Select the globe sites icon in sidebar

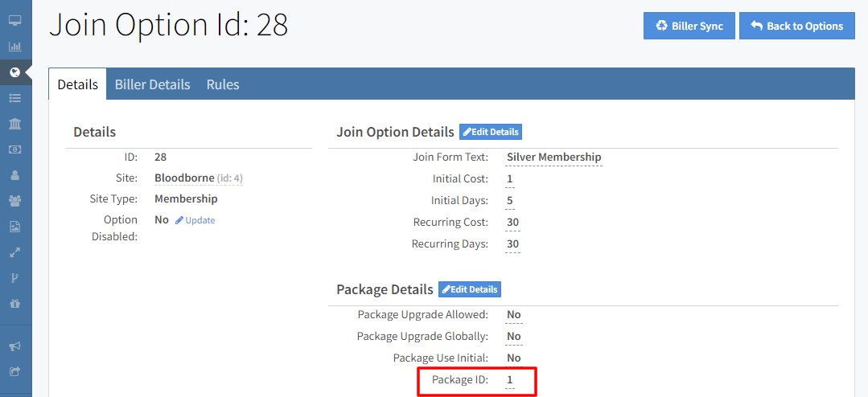tap(14, 72)
